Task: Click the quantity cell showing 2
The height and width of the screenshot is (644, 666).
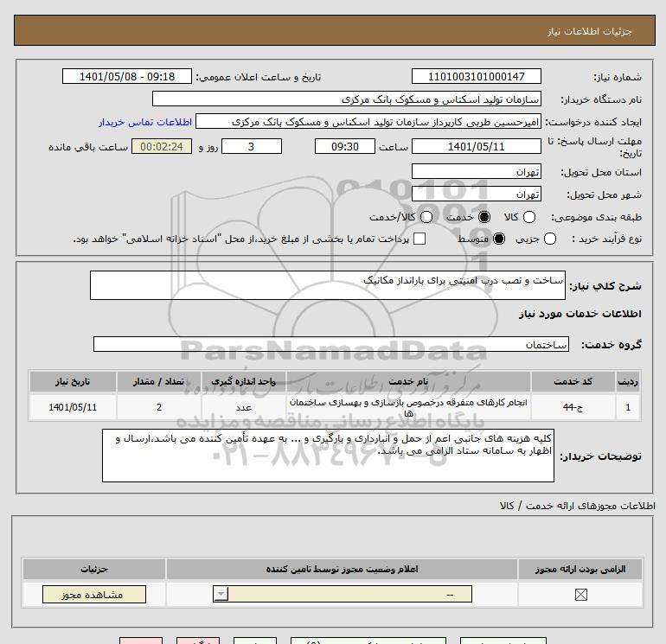Action: pyautogui.click(x=158, y=407)
